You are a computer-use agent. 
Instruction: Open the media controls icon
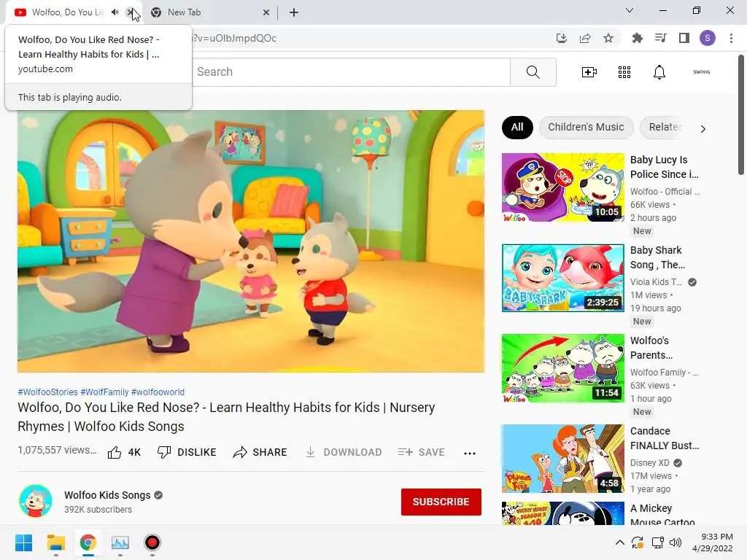coord(661,38)
